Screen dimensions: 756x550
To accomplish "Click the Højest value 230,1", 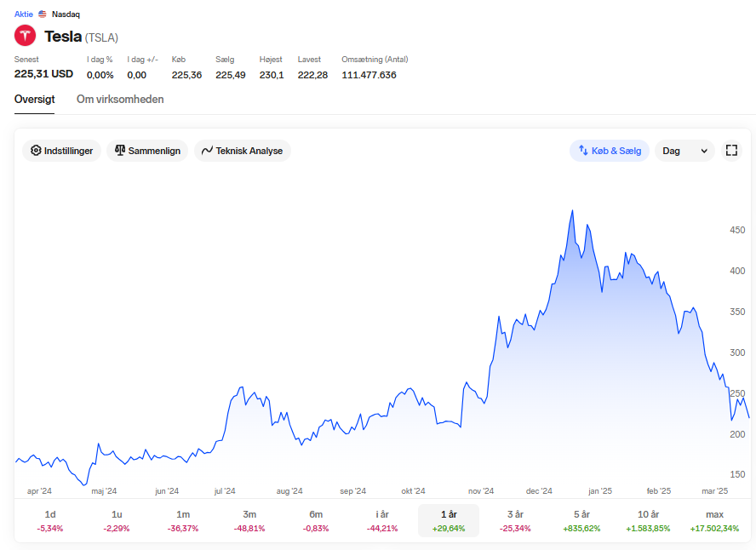I will [x=272, y=75].
